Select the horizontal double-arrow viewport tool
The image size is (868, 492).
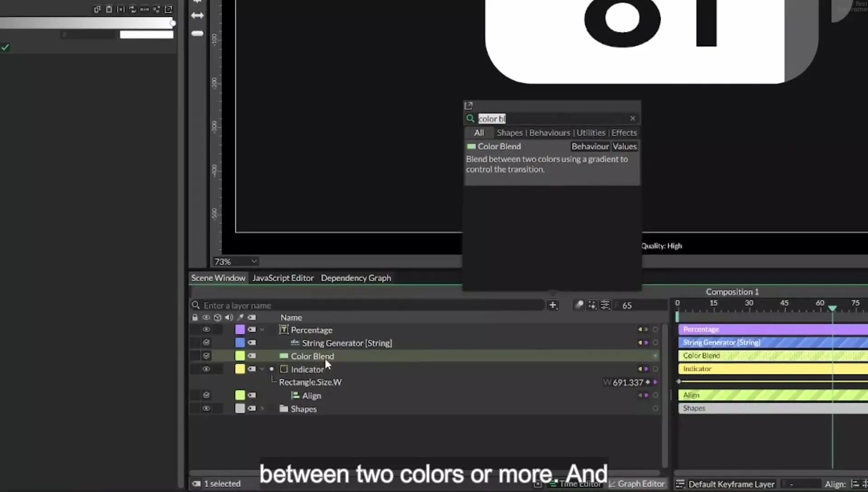pos(198,15)
